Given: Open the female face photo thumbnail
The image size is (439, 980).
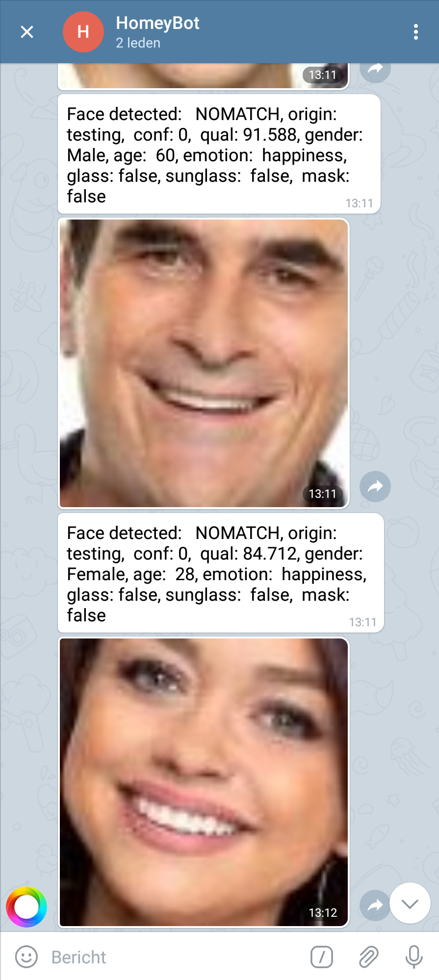Looking at the screenshot, I should pyautogui.click(x=204, y=783).
